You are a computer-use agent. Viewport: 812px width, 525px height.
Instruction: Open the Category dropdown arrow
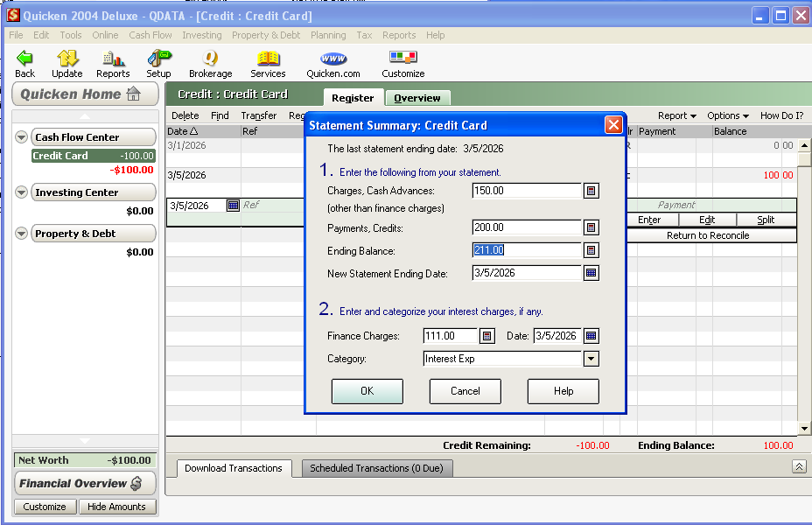[591, 359]
